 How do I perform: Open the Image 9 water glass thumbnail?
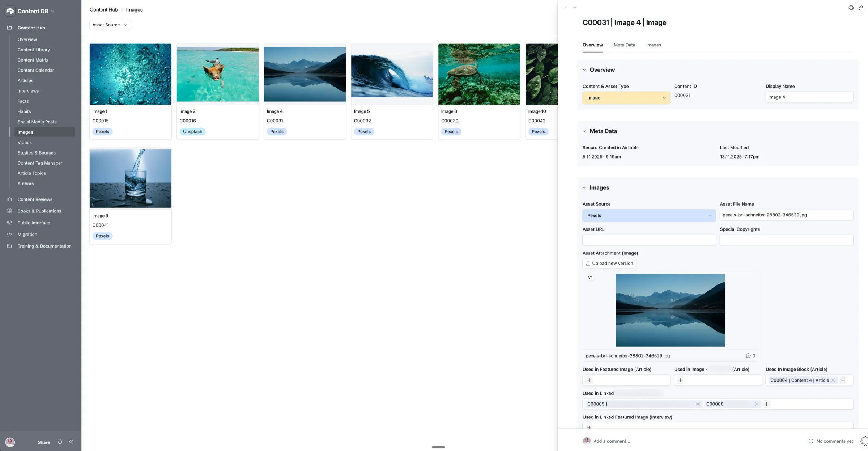(131, 179)
